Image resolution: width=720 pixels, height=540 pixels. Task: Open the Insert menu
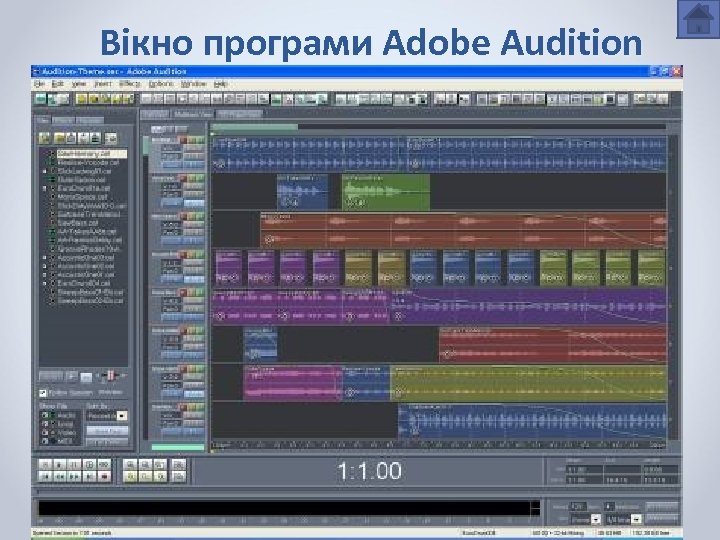pyautogui.click(x=103, y=84)
